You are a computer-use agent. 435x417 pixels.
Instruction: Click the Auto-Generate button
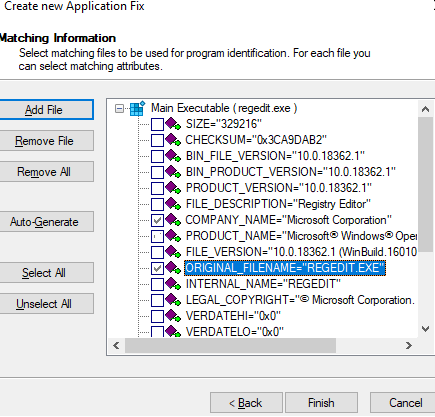(44, 222)
